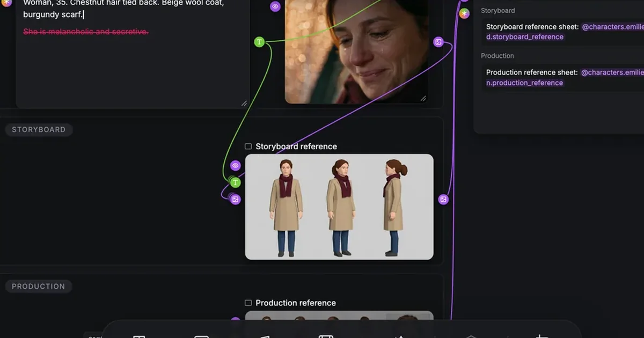Click into the character description text box

pyautogui.click(x=133, y=54)
